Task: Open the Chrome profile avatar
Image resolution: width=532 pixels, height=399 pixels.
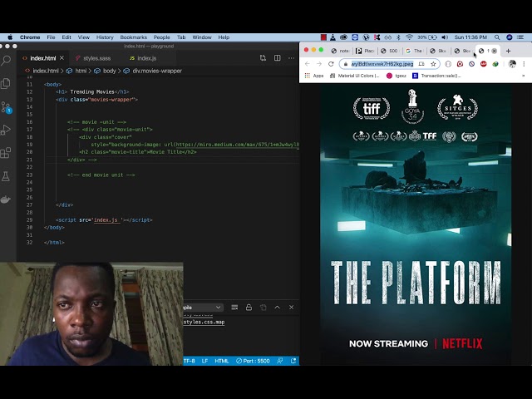Action: (x=512, y=64)
